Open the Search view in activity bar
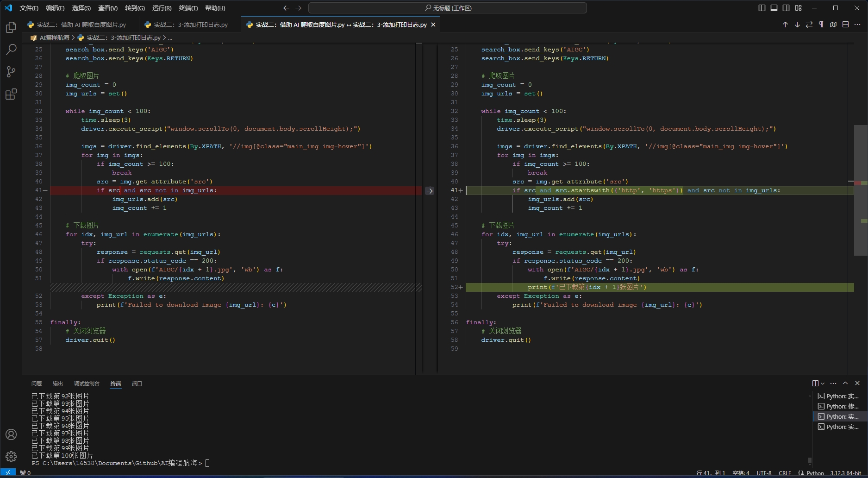Screen dimensions: 868x478 11,49
